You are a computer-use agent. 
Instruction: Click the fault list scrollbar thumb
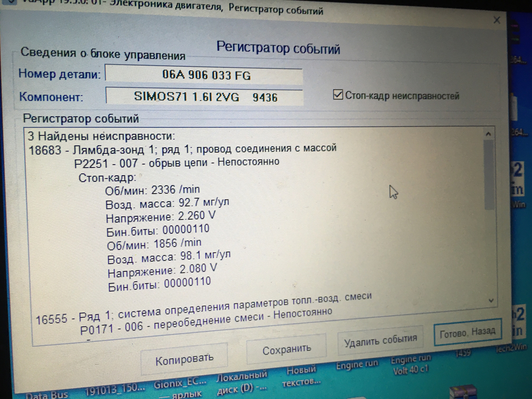pyautogui.click(x=489, y=175)
